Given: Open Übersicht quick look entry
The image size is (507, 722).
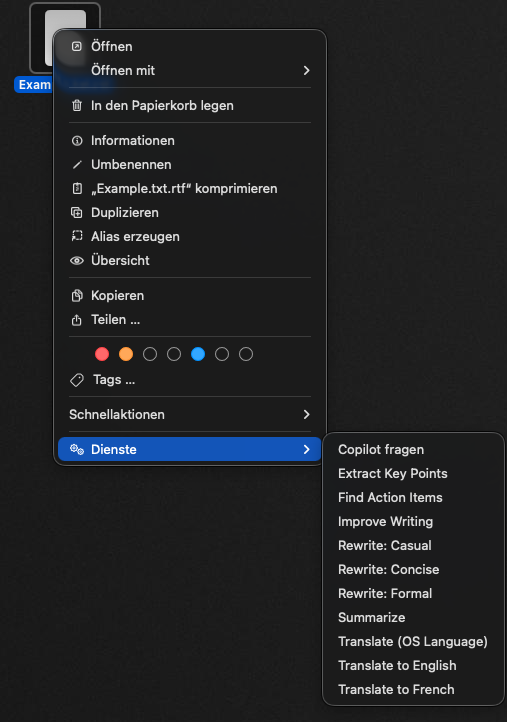Looking at the screenshot, I should click(190, 260).
